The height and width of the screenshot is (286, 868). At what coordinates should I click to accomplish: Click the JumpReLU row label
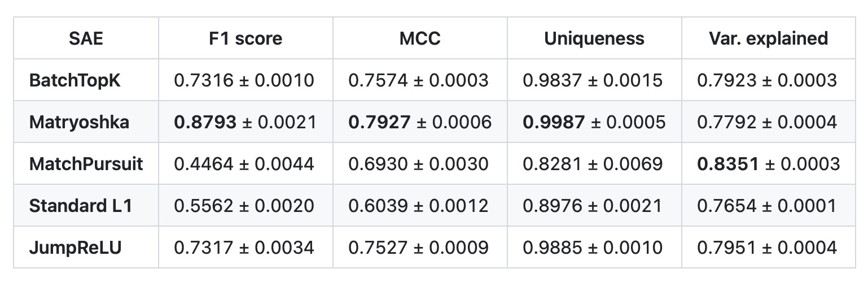pos(75,247)
